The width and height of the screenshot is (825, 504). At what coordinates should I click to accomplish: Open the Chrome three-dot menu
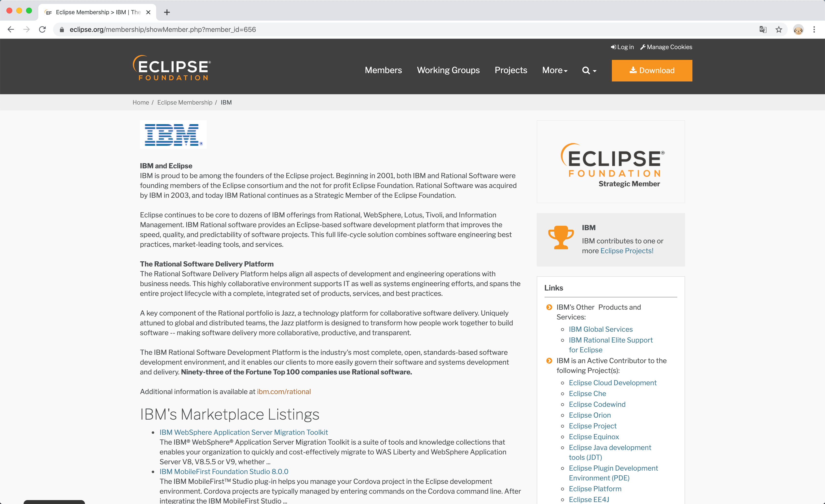pos(814,29)
